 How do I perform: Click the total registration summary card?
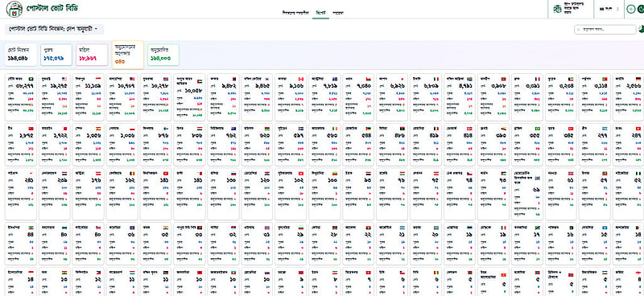[21, 55]
